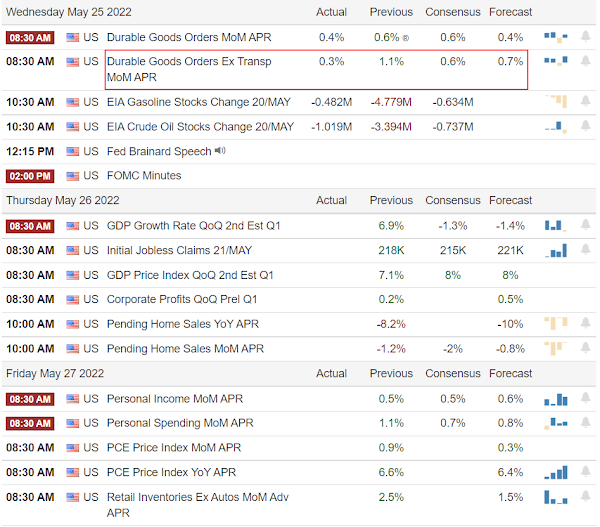Open Durable Goods Orders MoM APR link
Screen dimensions: 600x527
point(189,37)
